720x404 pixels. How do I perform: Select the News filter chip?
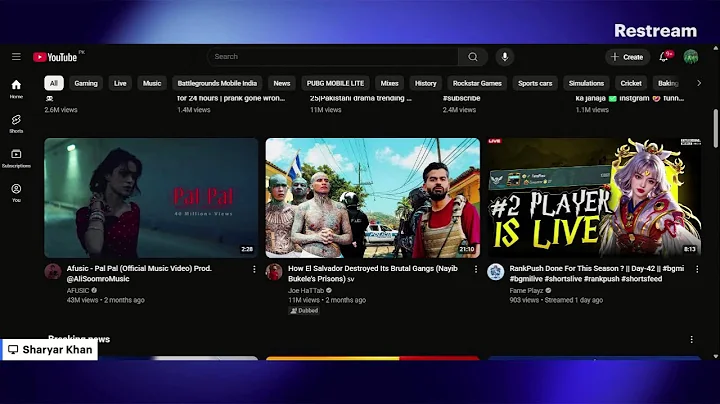[x=281, y=83]
